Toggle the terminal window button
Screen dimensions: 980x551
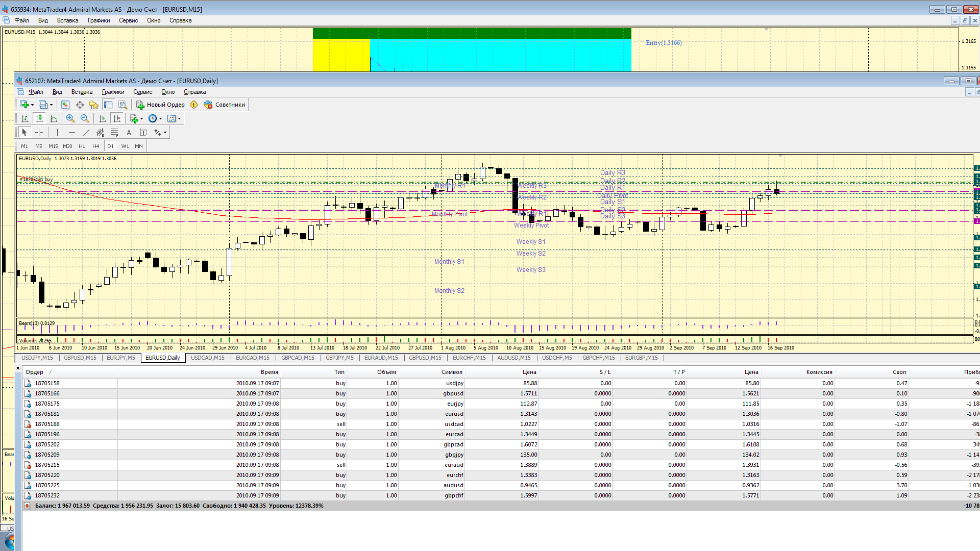[108, 105]
